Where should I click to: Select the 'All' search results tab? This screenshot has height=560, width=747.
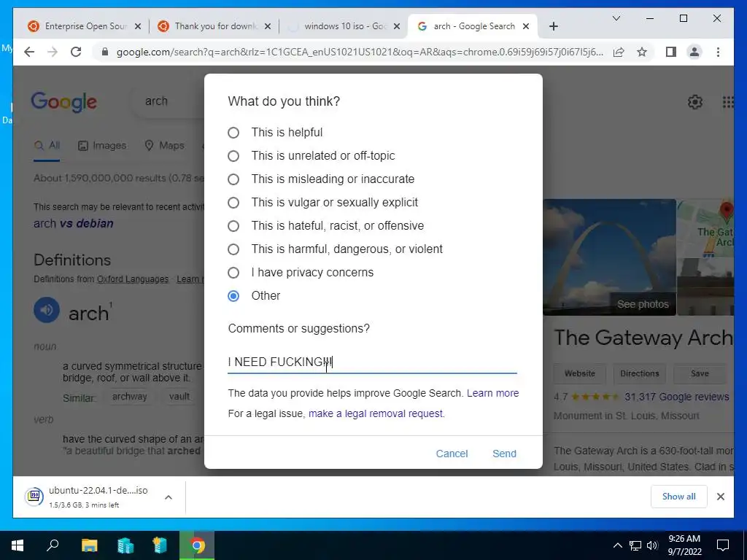[47, 146]
